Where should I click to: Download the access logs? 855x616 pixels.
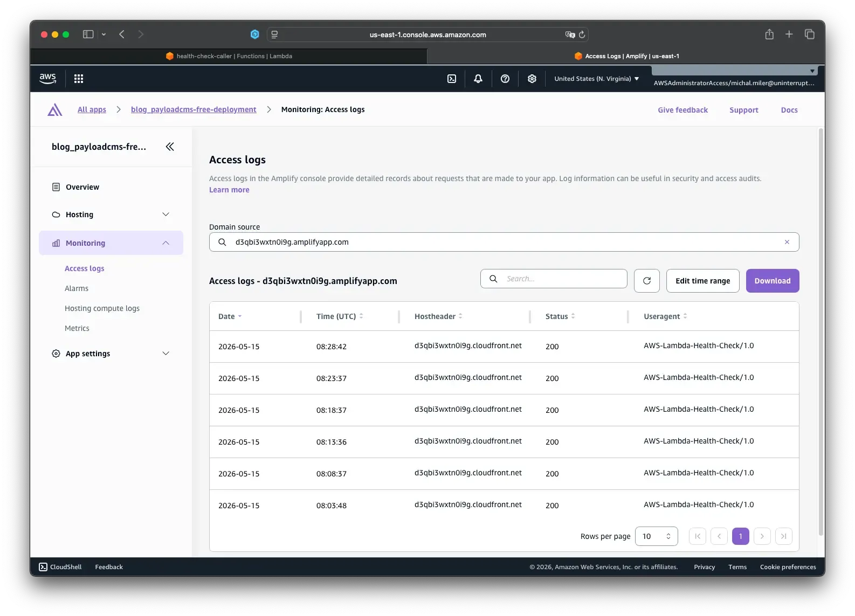[773, 281]
